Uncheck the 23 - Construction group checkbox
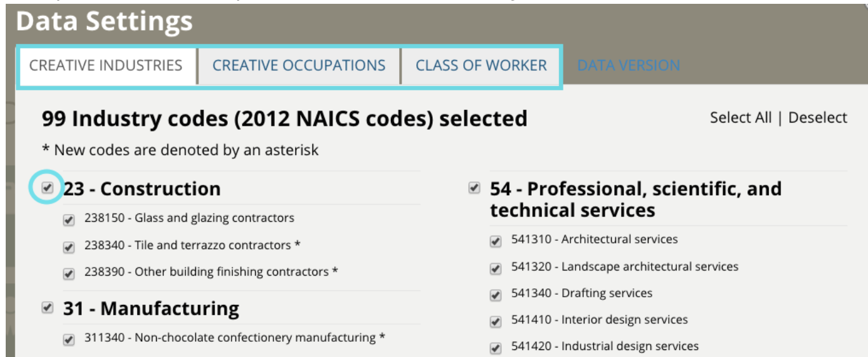Screen dimensions: 868x357 tap(48, 188)
